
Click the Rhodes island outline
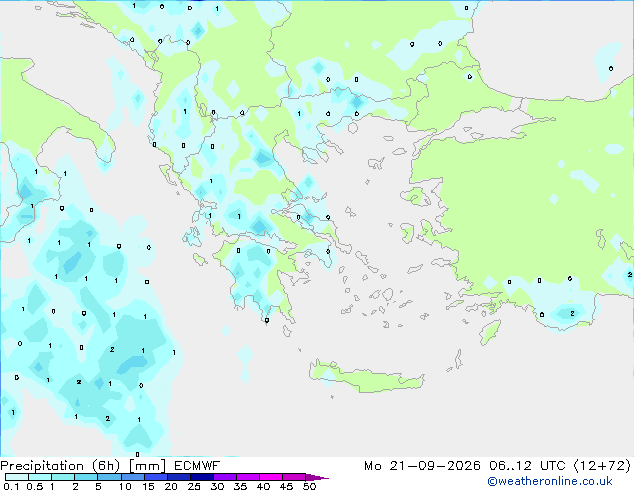point(490,332)
